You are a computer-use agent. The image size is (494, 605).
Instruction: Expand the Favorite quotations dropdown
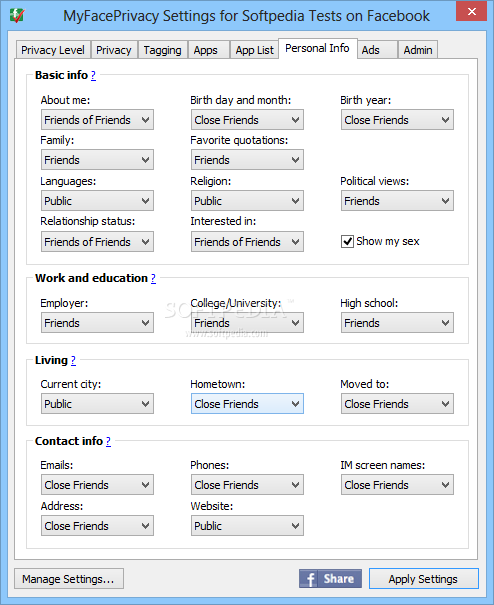(247, 160)
